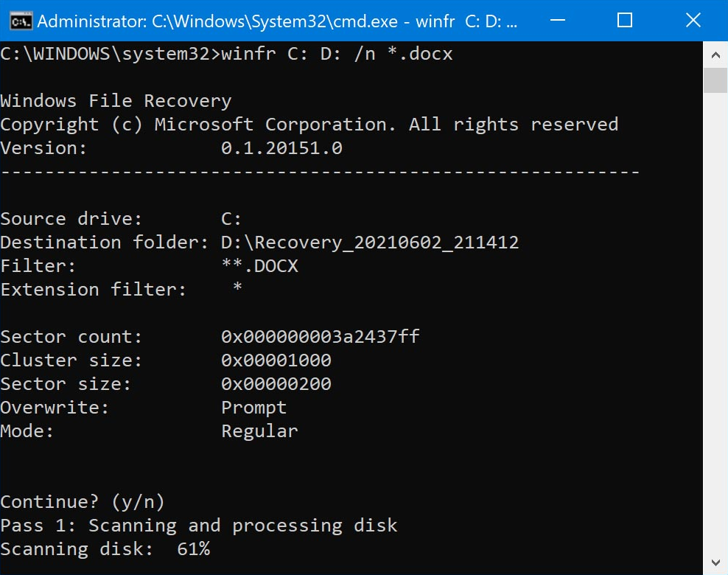The height and width of the screenshot is (575, 728).
Task: Close the Administrator cmd.exe window
Action: [x=693, y=21]
